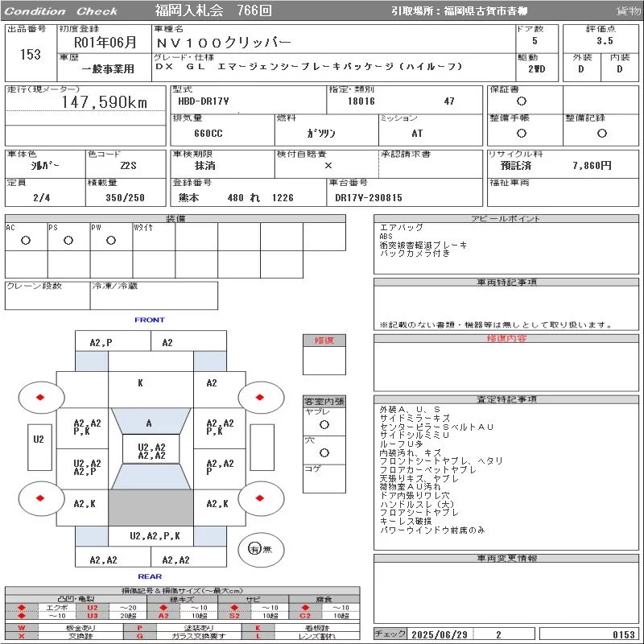Click the red G legend symbol

click(139, 636)
